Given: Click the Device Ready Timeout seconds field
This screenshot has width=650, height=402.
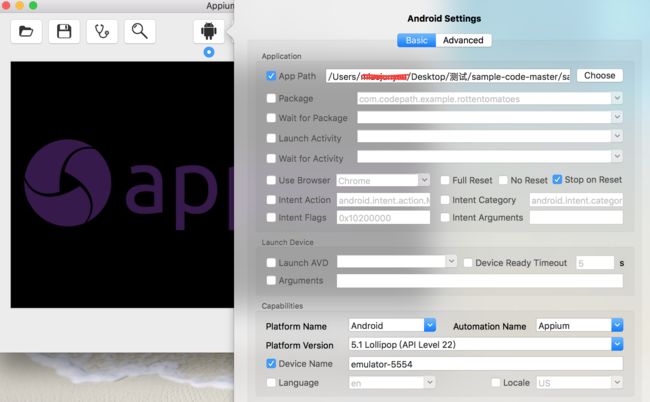Looking at the screenshot, I should (595, 263).
